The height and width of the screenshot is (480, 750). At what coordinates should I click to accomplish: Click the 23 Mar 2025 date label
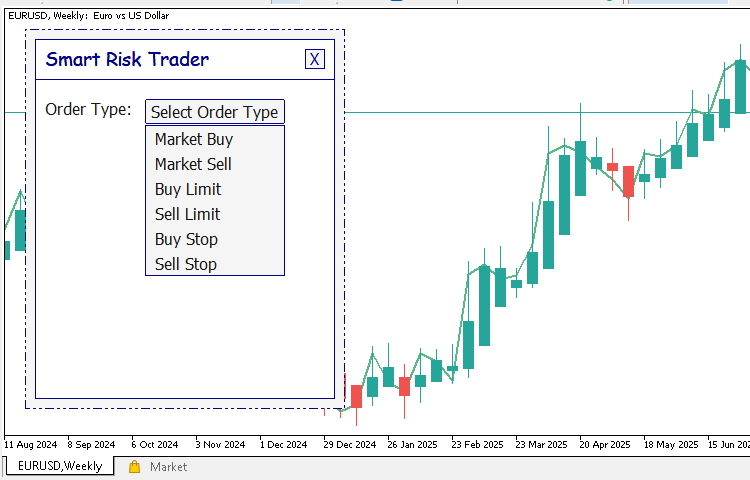[x=541, y=445]
